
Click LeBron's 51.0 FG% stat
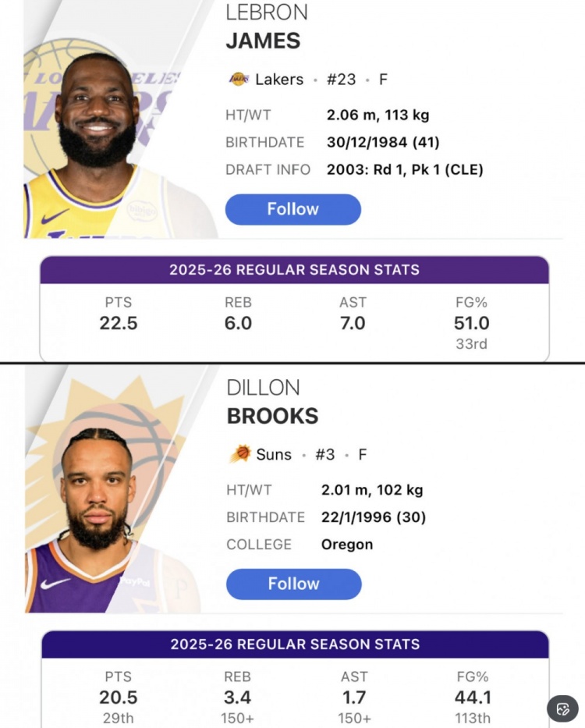471,323
